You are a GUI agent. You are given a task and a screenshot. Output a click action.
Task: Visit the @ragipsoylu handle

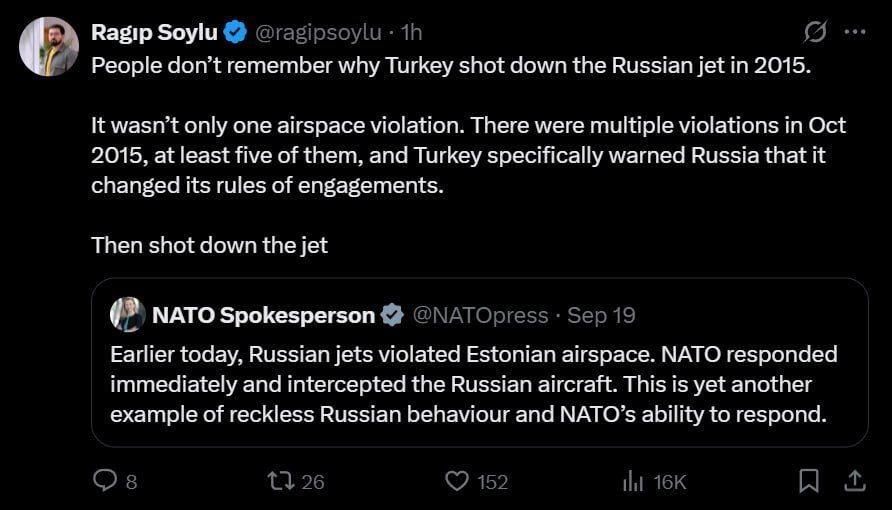(318, 33)
